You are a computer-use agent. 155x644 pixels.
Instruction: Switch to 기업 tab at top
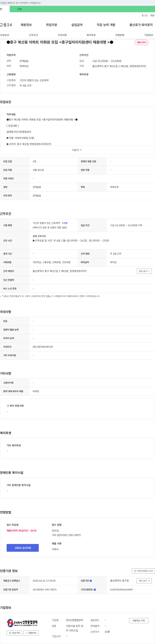click(x=19, y=9)
